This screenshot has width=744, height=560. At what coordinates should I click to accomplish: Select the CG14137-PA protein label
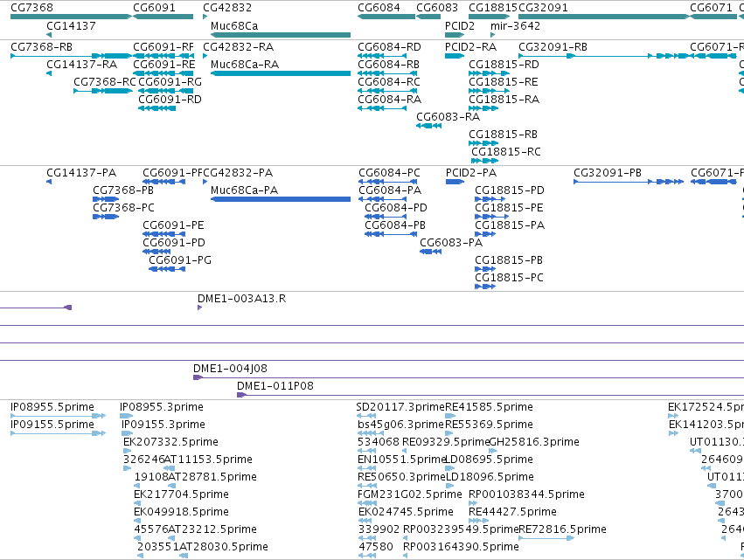pyautogui.click(x=81, y=173)
